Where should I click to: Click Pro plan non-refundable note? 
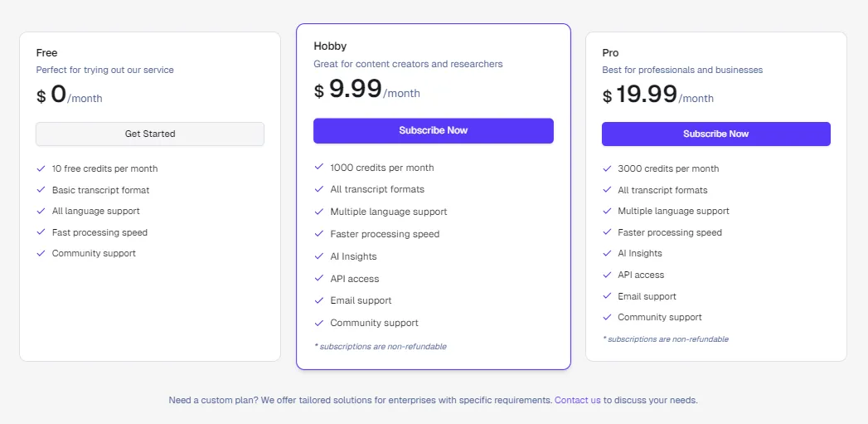[x=666, y=339]
